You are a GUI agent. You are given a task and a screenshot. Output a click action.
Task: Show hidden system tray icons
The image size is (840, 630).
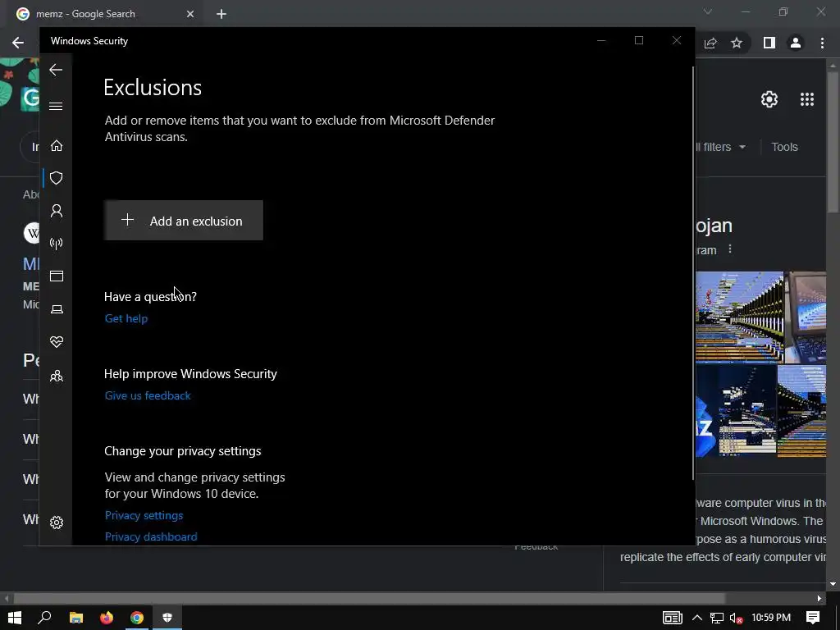(x=697, y=618)
